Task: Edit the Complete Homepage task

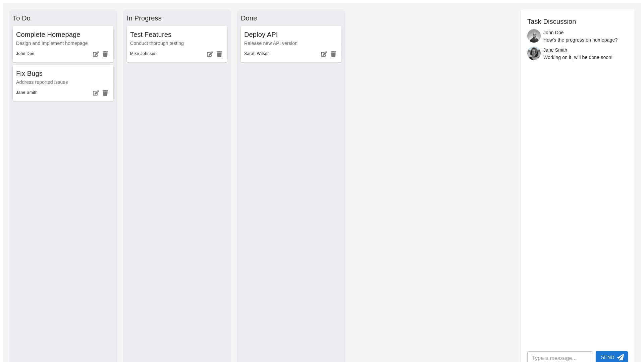Action: (x=96, y=54)
